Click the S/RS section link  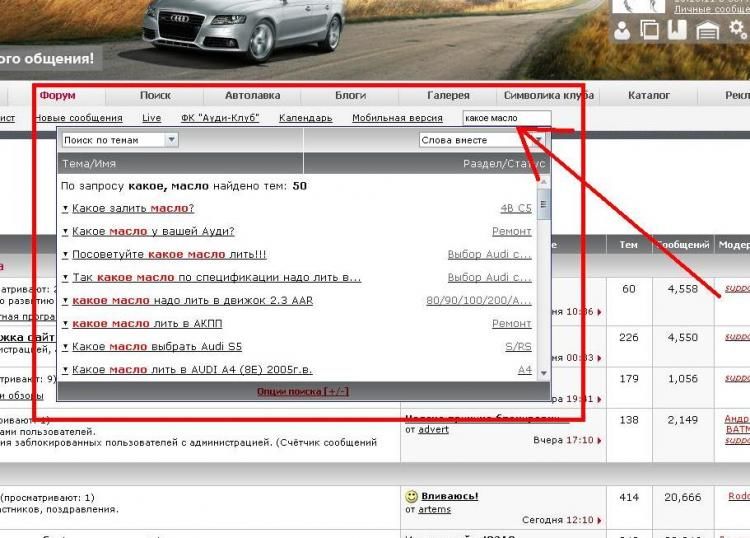518,347
